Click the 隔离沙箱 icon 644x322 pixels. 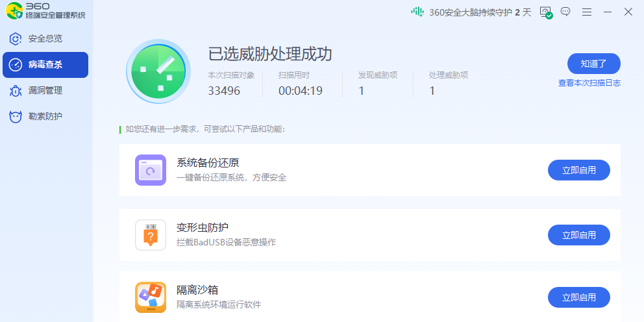pyautogui.click(x=151, y=297)
